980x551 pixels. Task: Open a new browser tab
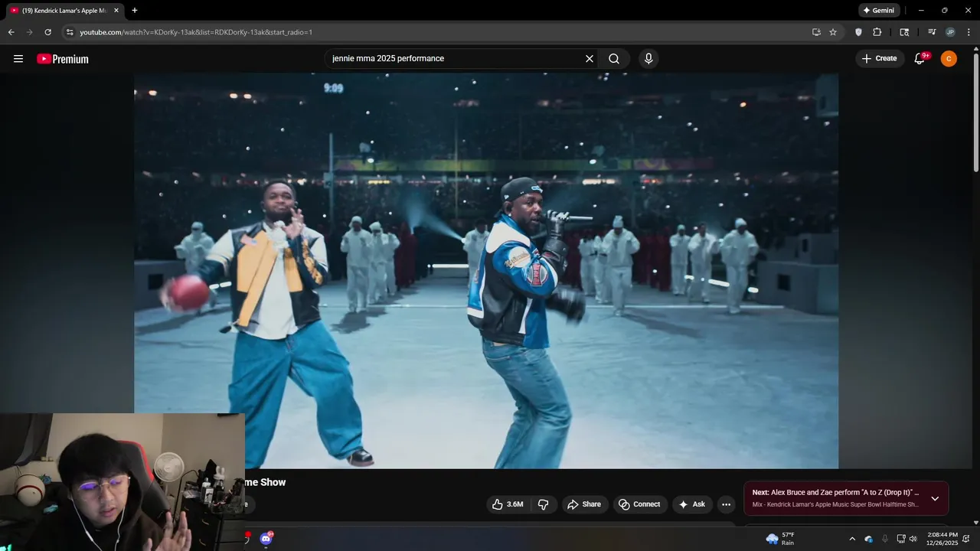pos(135,11)
